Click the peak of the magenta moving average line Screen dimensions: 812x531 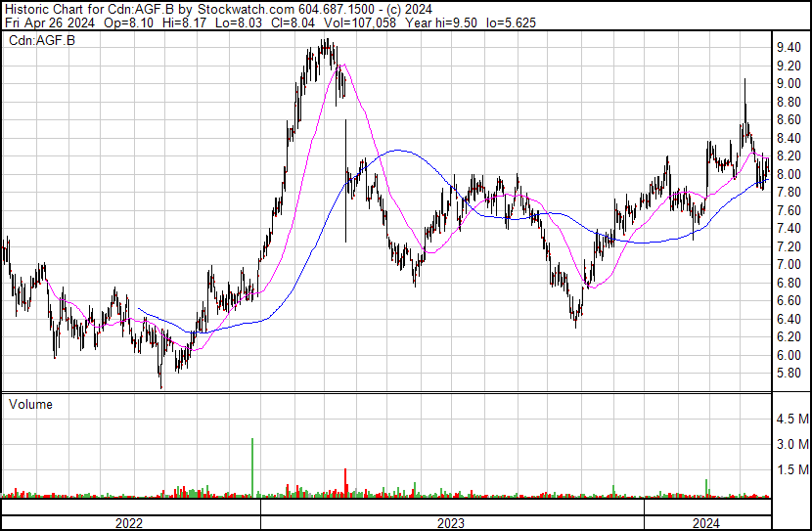tap(343, 65)
